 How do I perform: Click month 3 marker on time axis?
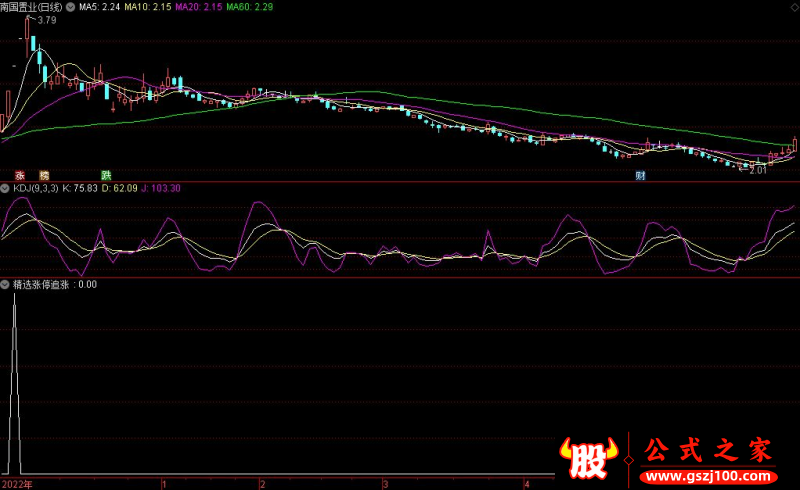[x=384, y=483]
